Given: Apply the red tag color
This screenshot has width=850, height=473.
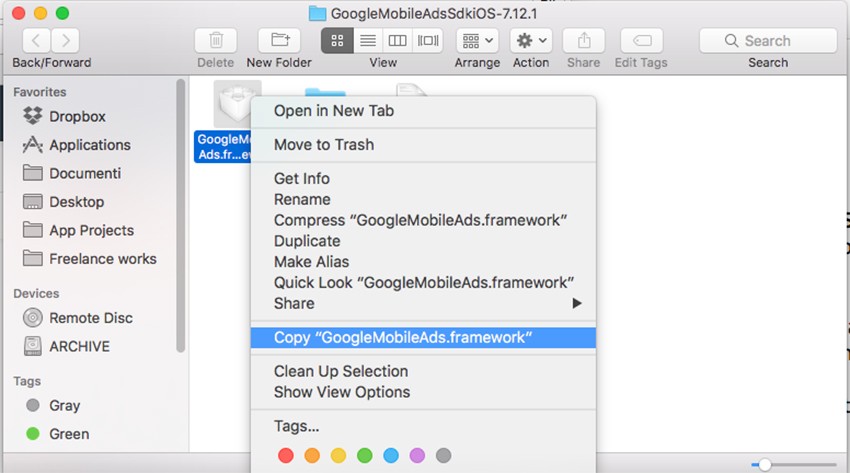Looking at the screenshot, I should pos(286,456).
